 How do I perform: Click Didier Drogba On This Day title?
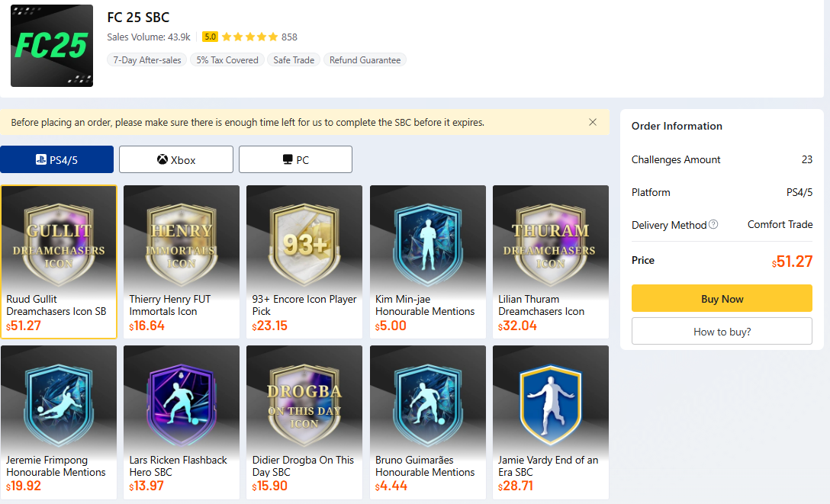click(x=303, y=466)
